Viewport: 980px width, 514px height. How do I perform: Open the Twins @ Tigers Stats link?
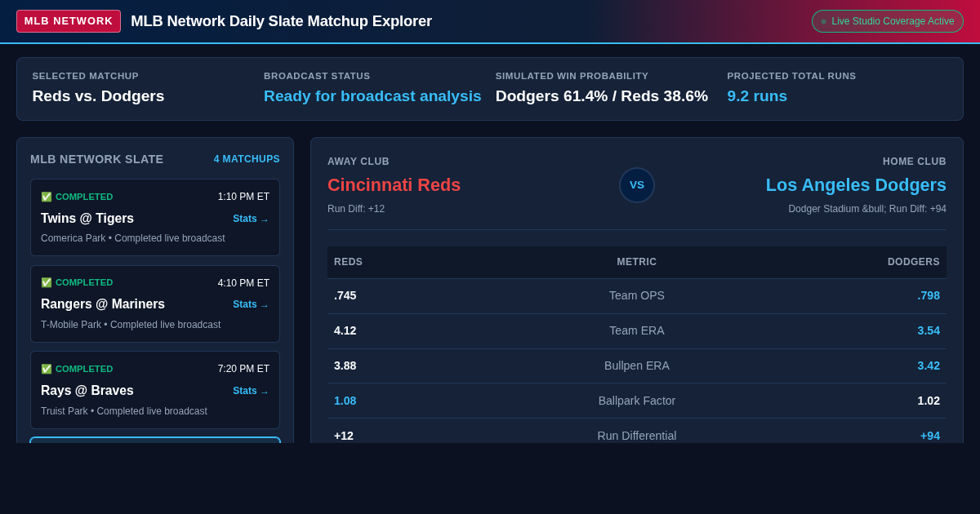point(251,219)
